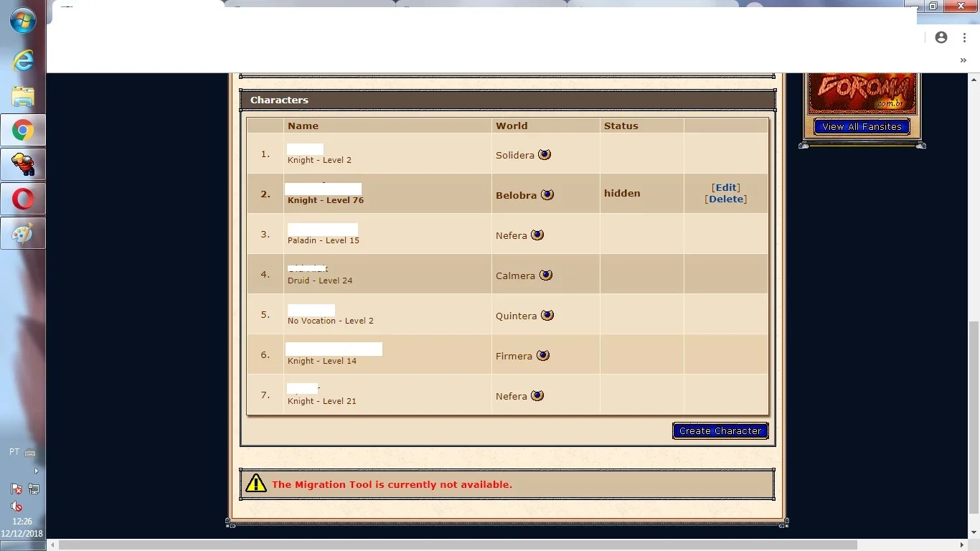The width and height of the screenshot is (980, 551).
Task: Click horizontal scrollbar right arrow
Action: click(x=963, y=545)
